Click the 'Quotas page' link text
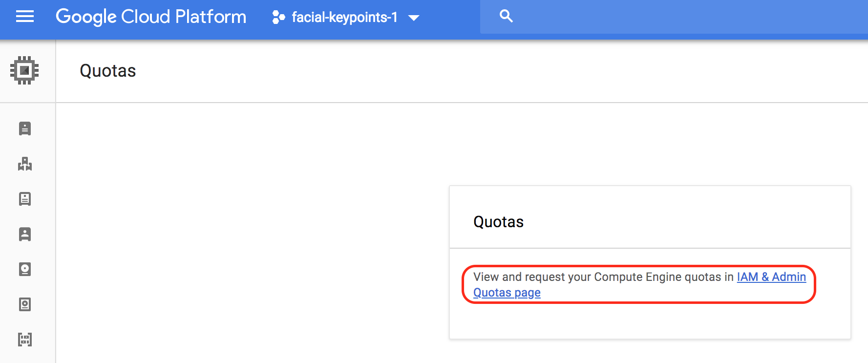This screenshot has width=868, height=363. click(x=507, y=293)
